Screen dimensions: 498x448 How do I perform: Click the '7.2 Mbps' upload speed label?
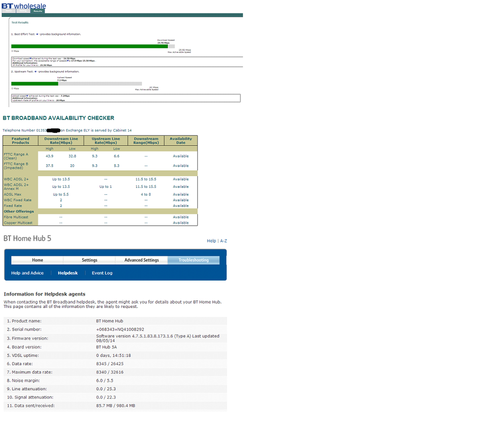tap(62, 80)
